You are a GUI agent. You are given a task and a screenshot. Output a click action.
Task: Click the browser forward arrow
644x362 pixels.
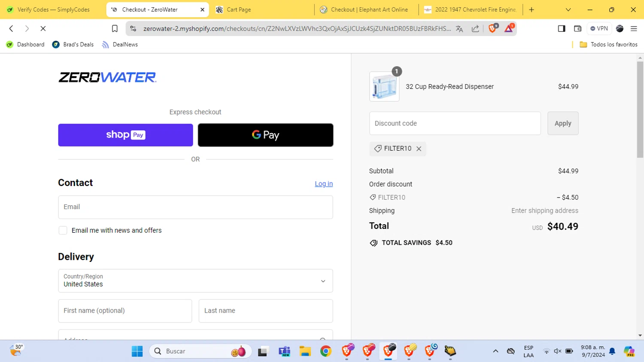click(27, 29)
